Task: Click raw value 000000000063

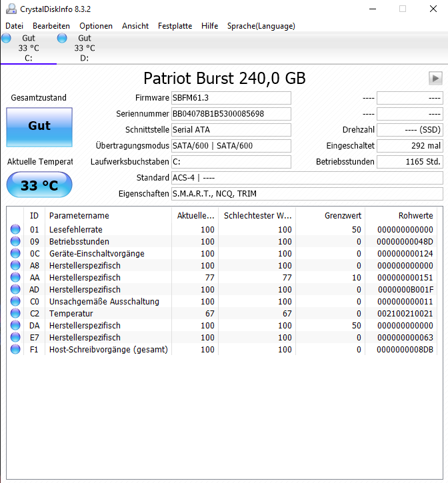Action: [x=405, y=338]
